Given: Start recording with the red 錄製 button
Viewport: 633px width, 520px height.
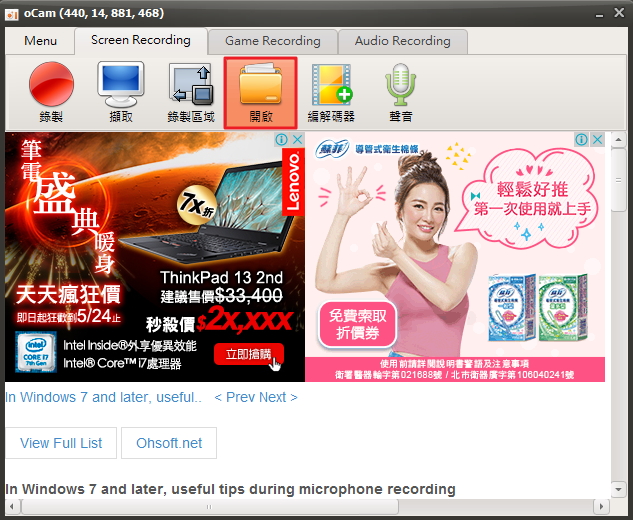Looking at the screenshot, I should pos(51,92).
